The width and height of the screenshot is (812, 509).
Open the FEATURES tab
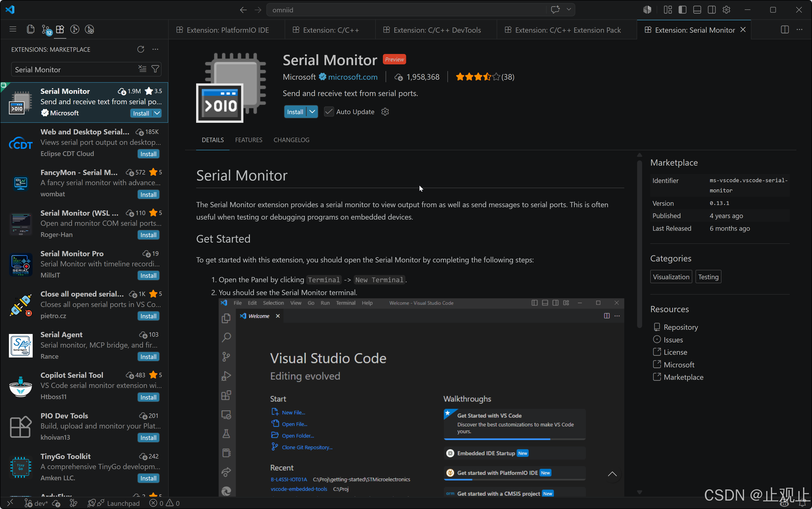coord(249,140)
